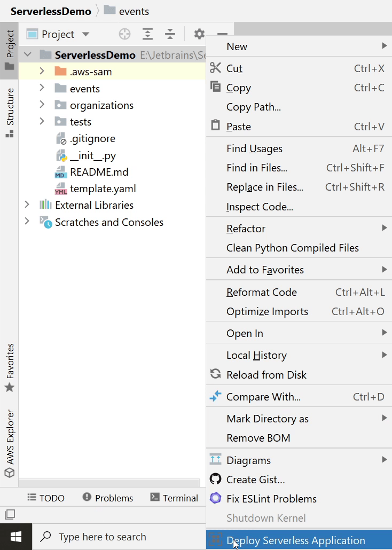Open Project panel settings gear
This screenshot has height=550, width=392.
[x=199, y=34]
